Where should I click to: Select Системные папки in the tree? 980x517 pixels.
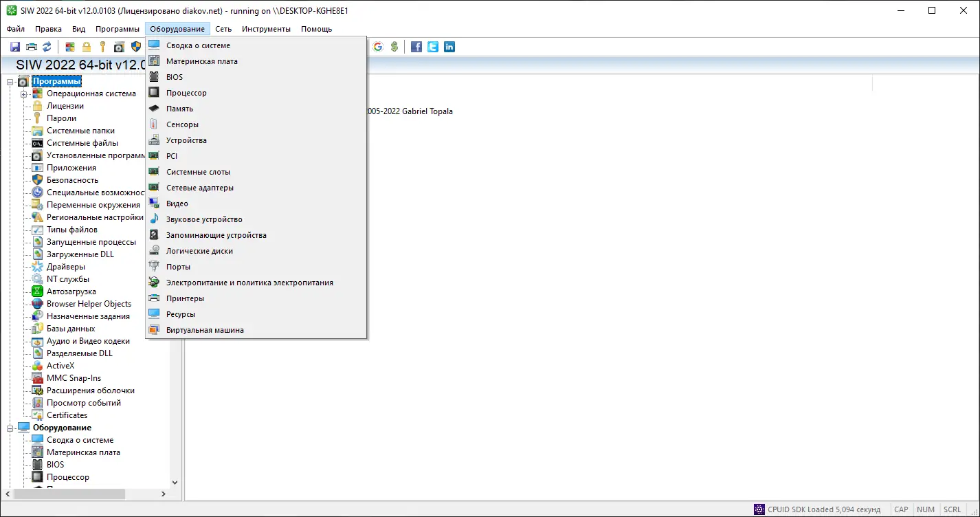pos(81,131)
